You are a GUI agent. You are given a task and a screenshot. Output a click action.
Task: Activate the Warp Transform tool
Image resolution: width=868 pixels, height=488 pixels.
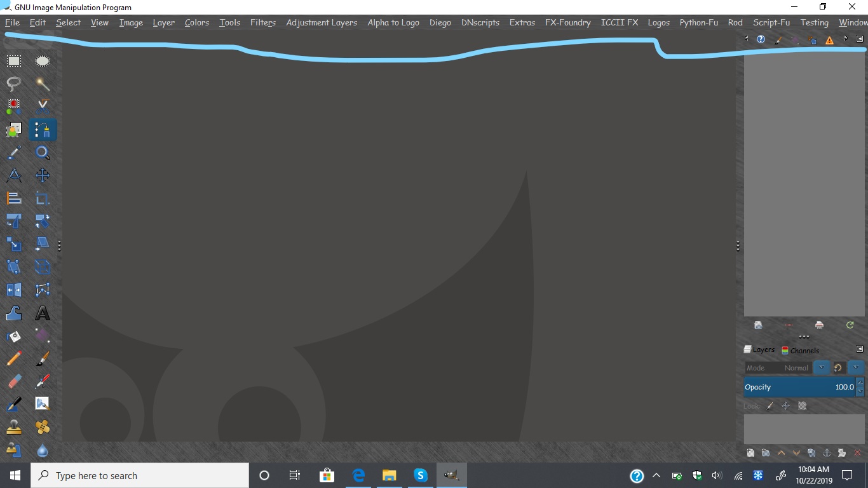[x=14, y=313]
